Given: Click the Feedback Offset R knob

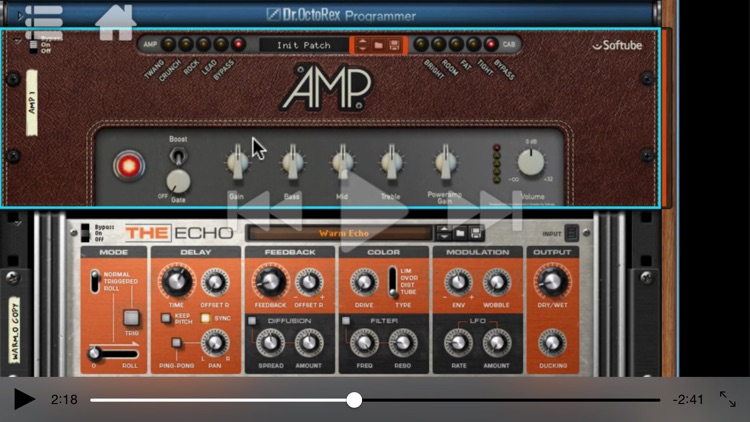Looking at the screenshot, I should click(x=309, y=282).
